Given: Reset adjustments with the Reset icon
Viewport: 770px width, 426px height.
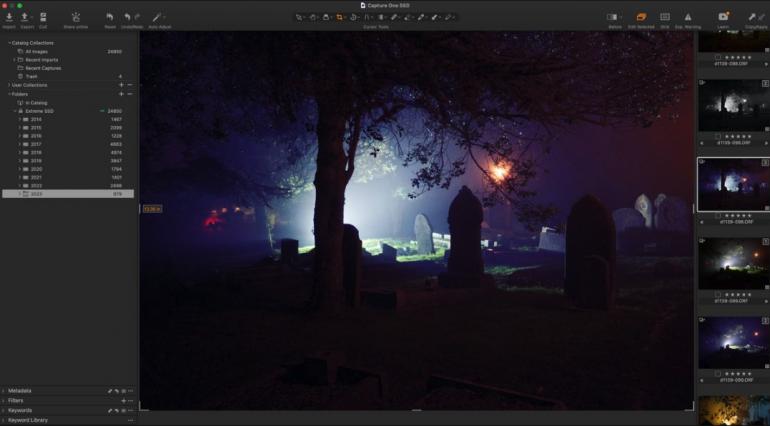Looking at the screenshot, I should point(110,17).
